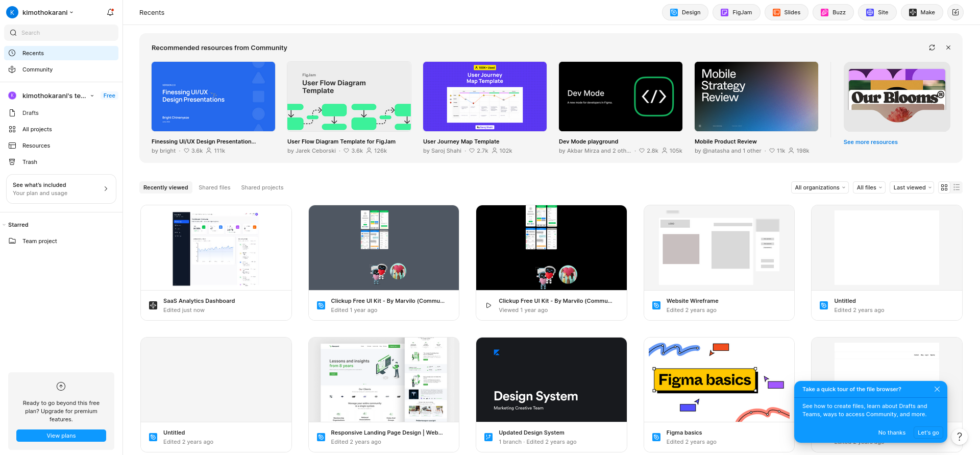Open See what's included plan details
This screenshot has width=980, height=455.
[x=61, y=189]
